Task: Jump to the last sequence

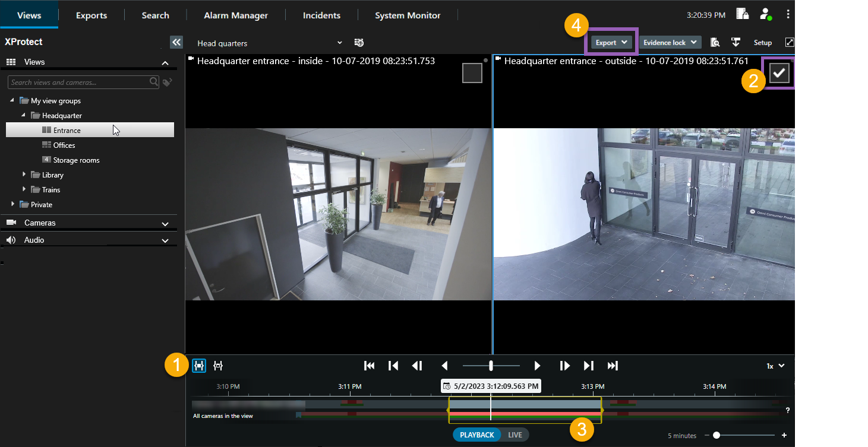Action: click(613, 366)
